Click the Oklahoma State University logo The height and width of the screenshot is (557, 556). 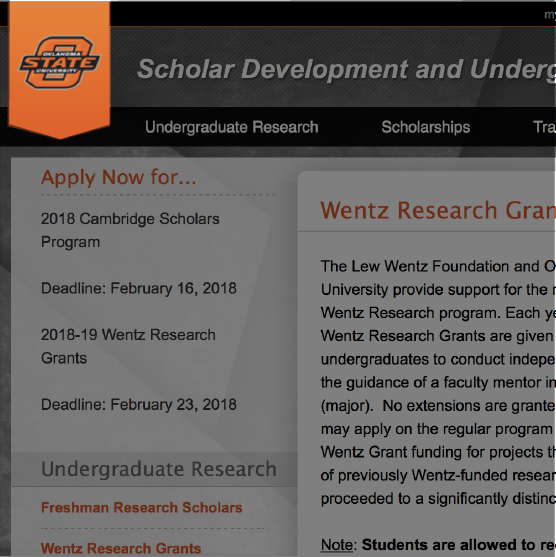point(60,62)
